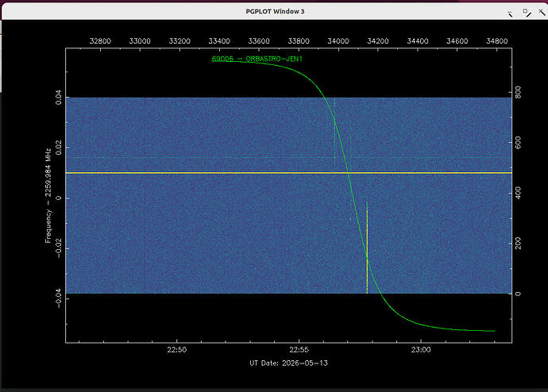The width and height of the screenshot is (548, 392).
Task: Click the top axis tick 33800
Action: [299, 40]
